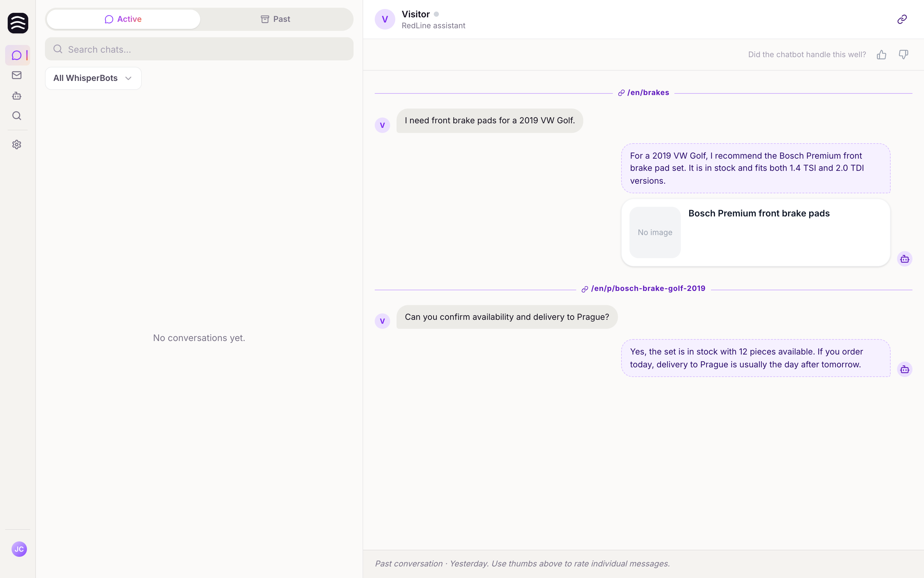Click bot reply about 12 pieces available

[756, 358]
